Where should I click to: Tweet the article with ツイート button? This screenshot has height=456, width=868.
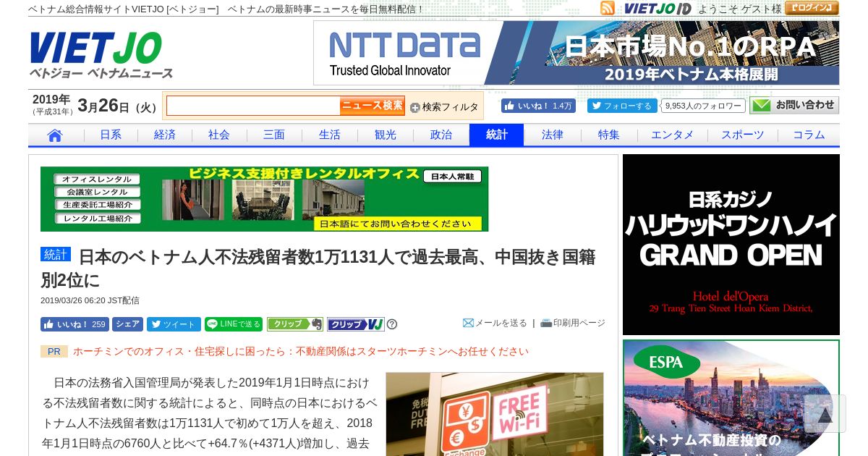174,324
